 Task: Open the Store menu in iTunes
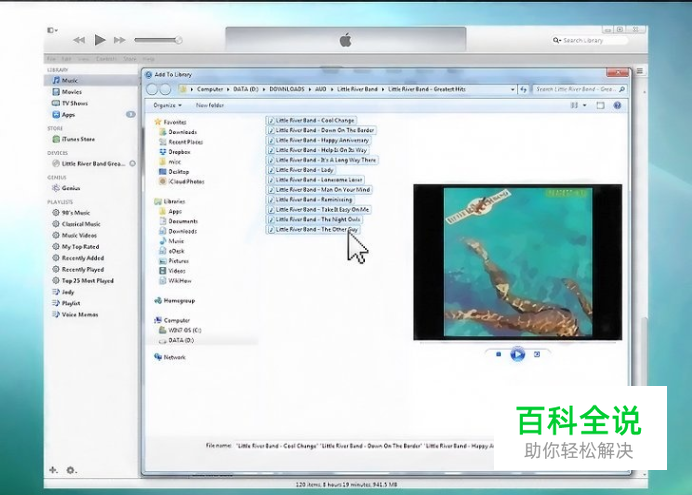pos(130,59)
